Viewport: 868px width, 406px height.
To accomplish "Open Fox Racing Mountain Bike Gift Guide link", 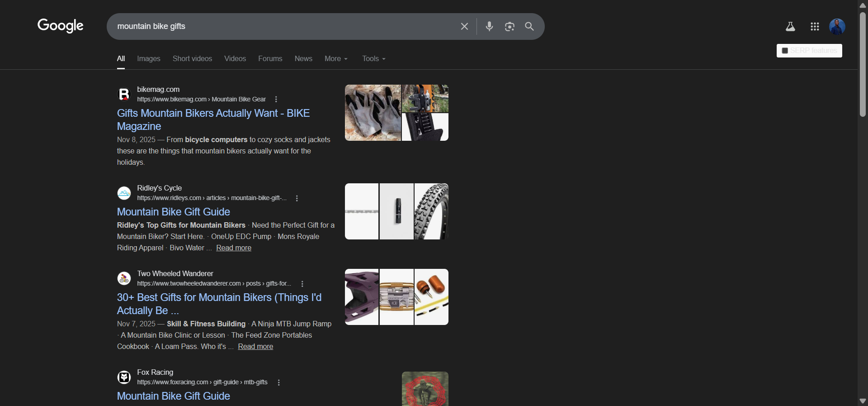I will point(174,396).
